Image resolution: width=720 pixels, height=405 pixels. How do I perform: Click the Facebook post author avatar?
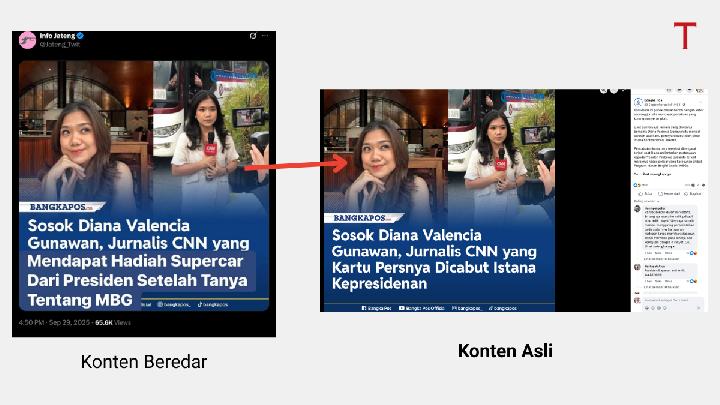[x=636, y=101]
